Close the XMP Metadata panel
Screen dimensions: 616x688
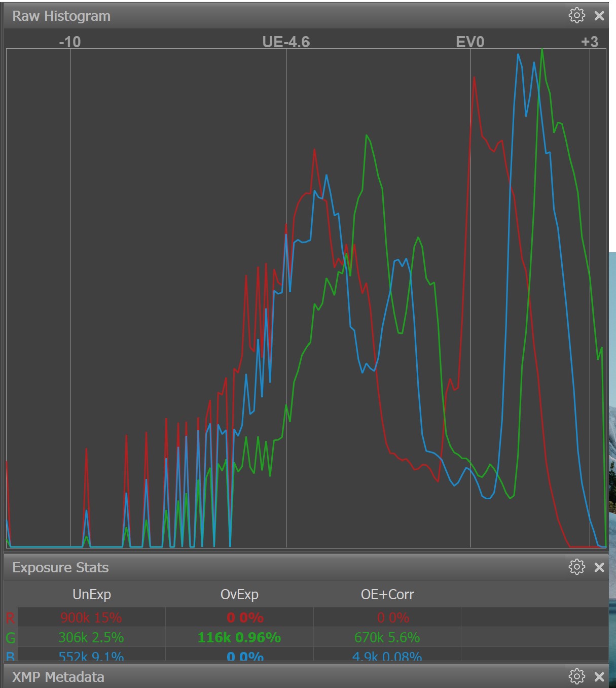[x=599, y=677]
